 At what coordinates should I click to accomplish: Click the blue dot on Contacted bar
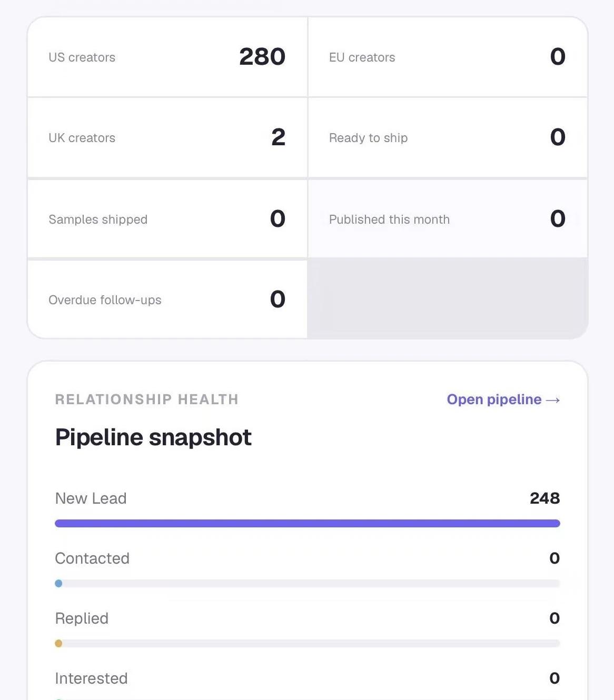click(x=58, y=583)
